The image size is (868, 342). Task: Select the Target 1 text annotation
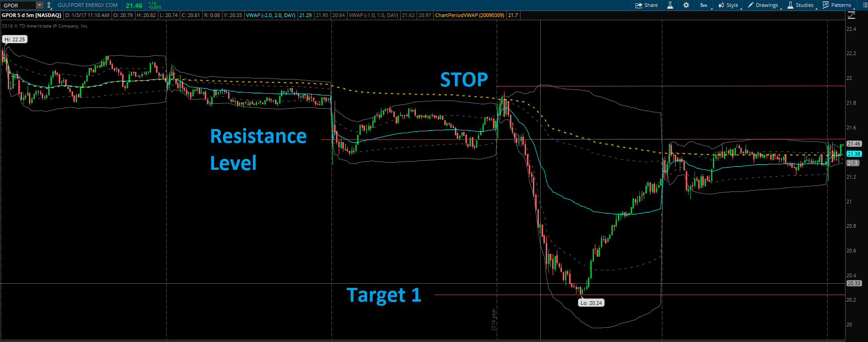pos(384,295)
